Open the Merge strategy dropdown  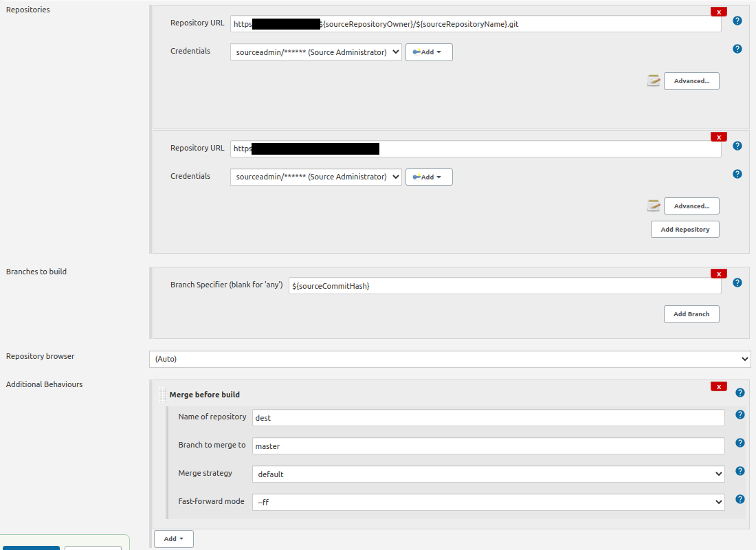(x=488, y=474)
